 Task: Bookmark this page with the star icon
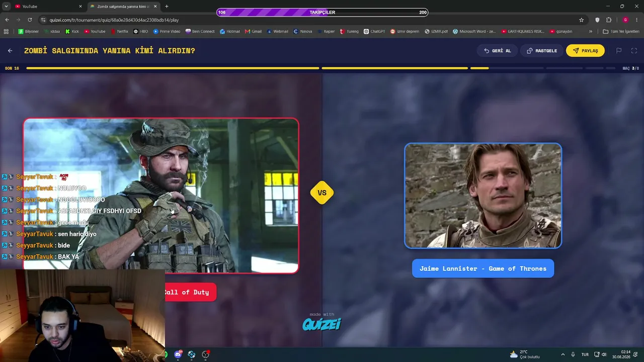582,20
